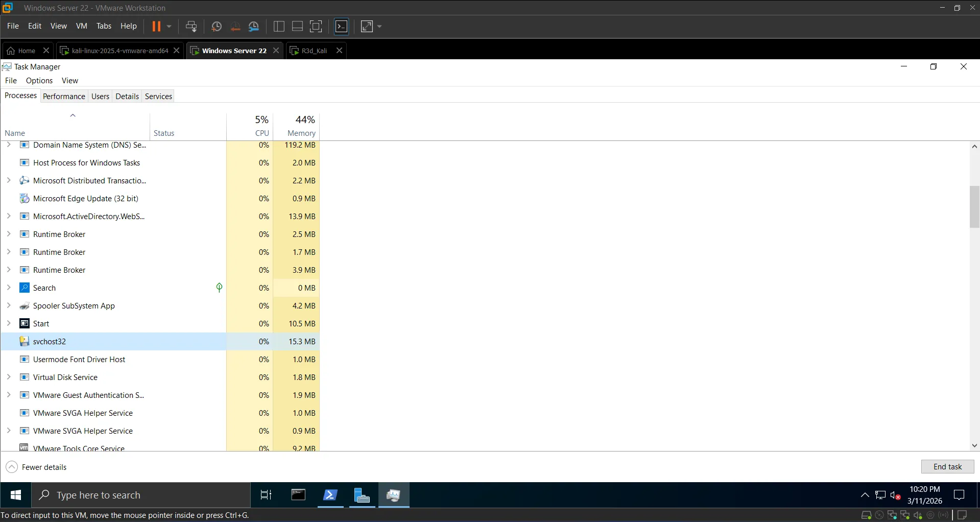Click the Search process blue icon
The image size is (980, 522).
tap(24, 288)
